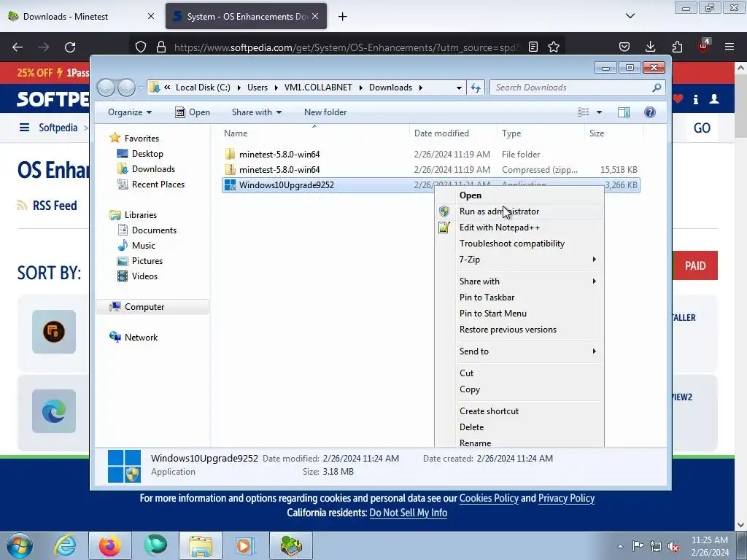Open Cookies Policy link
Image resolution: width=747 pixels, height=560 pixels.
click(489, 498)
